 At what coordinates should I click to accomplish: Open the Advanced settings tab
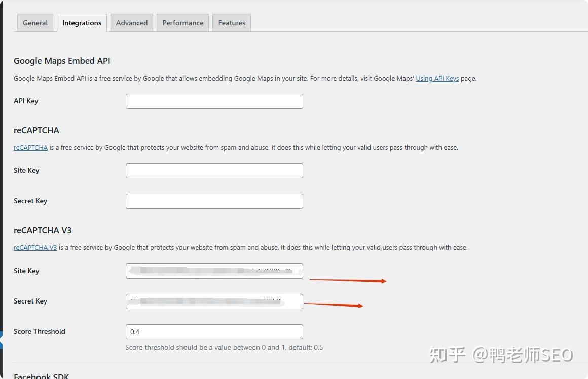click(131, 22)
